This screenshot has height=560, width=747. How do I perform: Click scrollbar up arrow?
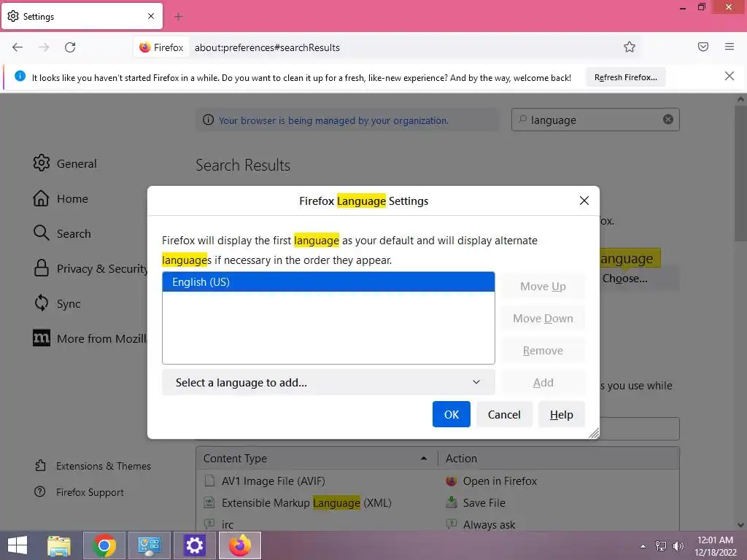click(740, 99)
